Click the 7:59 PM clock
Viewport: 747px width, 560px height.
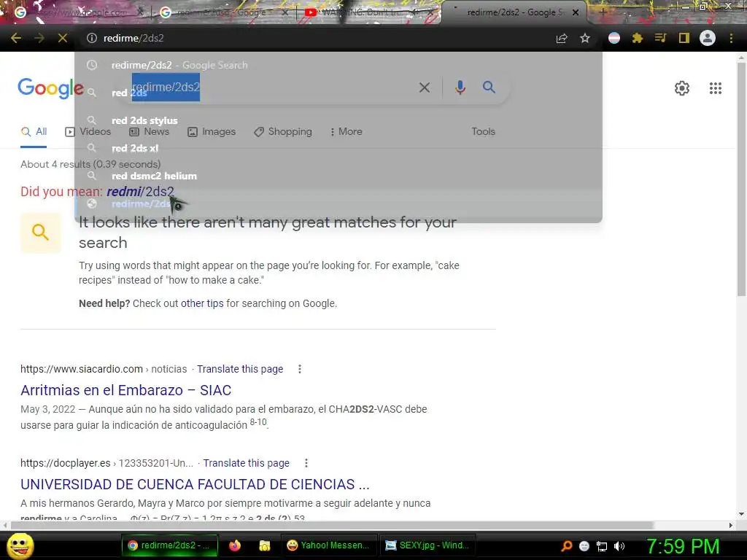[x=683, y=546]
